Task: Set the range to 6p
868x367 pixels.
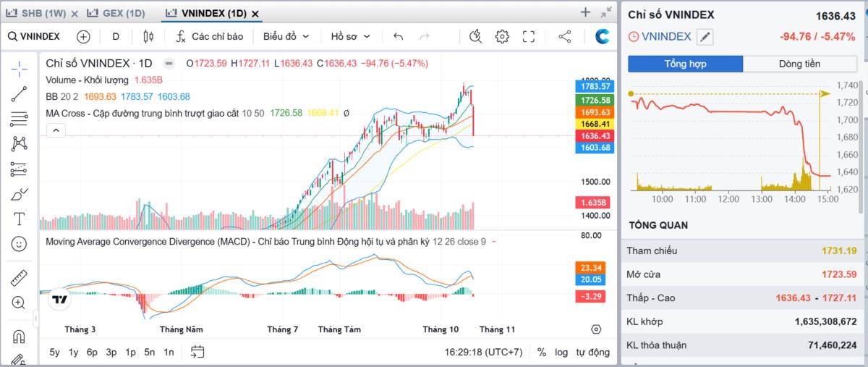Action: 92,352
